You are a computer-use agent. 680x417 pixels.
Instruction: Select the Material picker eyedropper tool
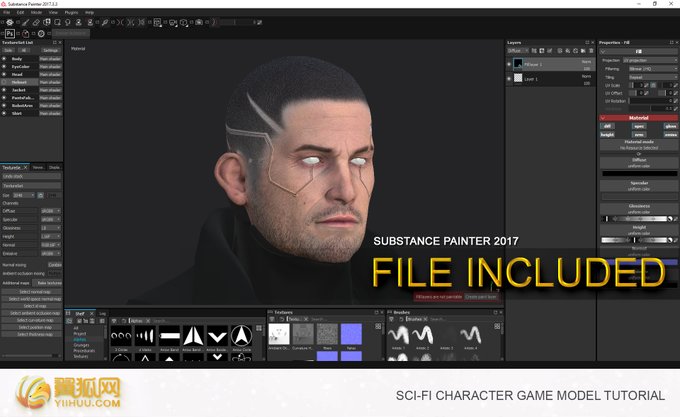click(105, 22)
